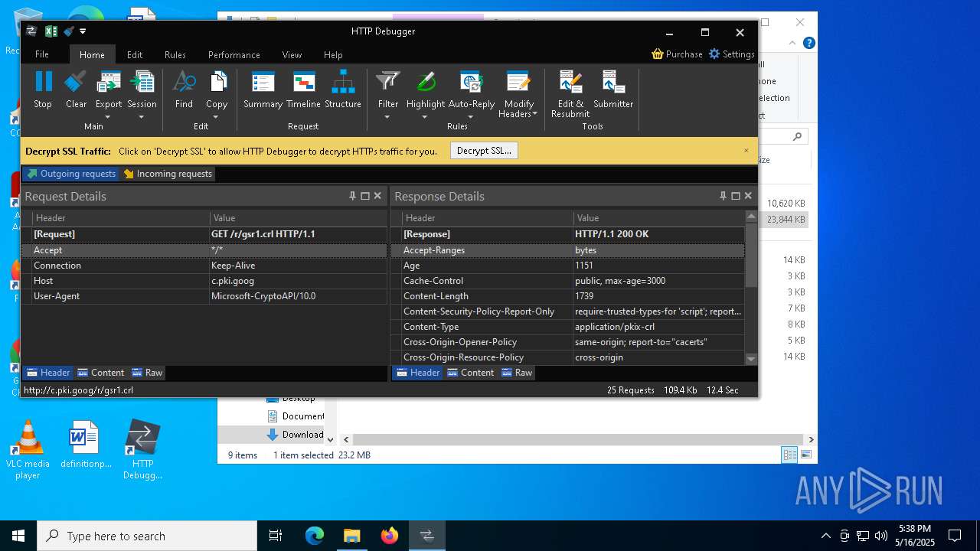Click the Decrypt SSL... button

point(484,151)
